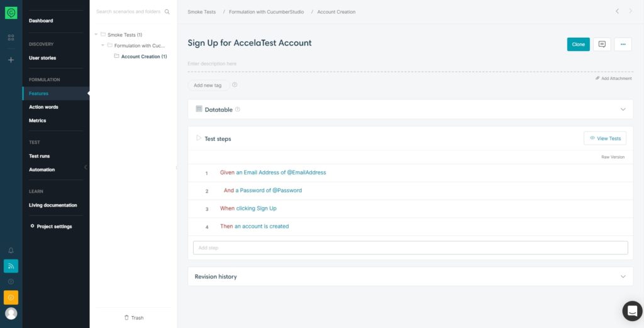
Task: Go to next scenario arrow
Action: click(x=630, y=11)
